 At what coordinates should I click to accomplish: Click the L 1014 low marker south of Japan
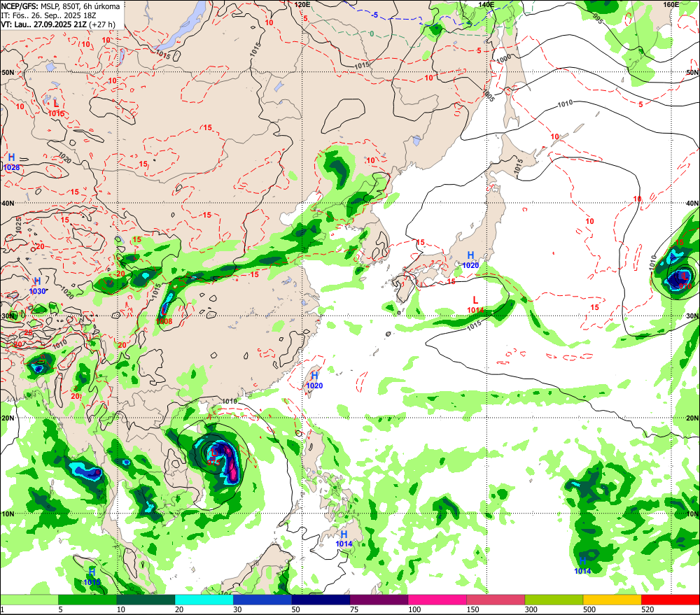point(475,305)
